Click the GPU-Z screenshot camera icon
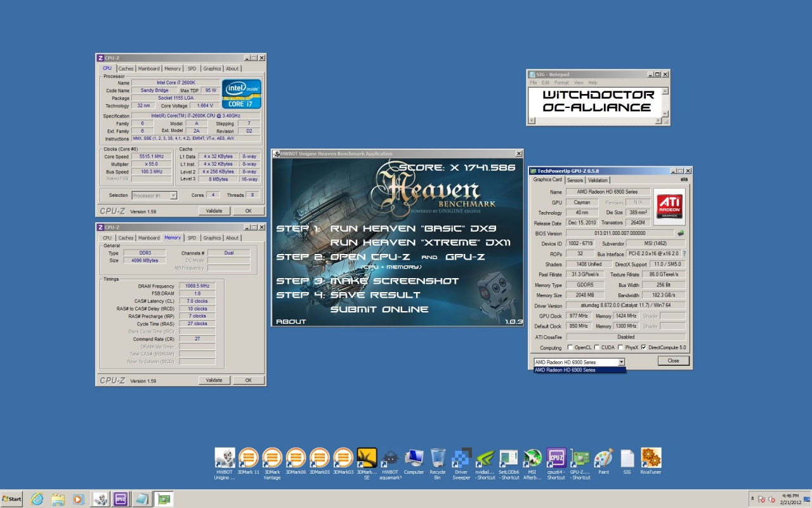 [x=684, y=180]
